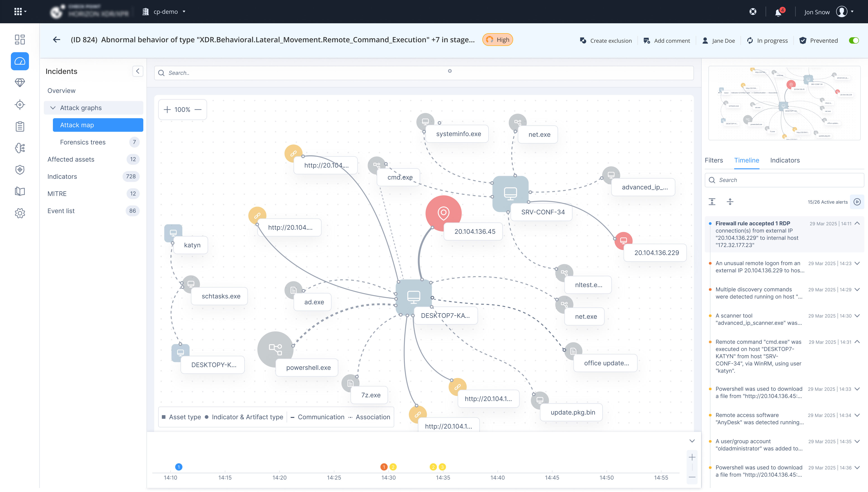Open the settings gear in the sidebar

pyautogui.click(x=20, y=213)
